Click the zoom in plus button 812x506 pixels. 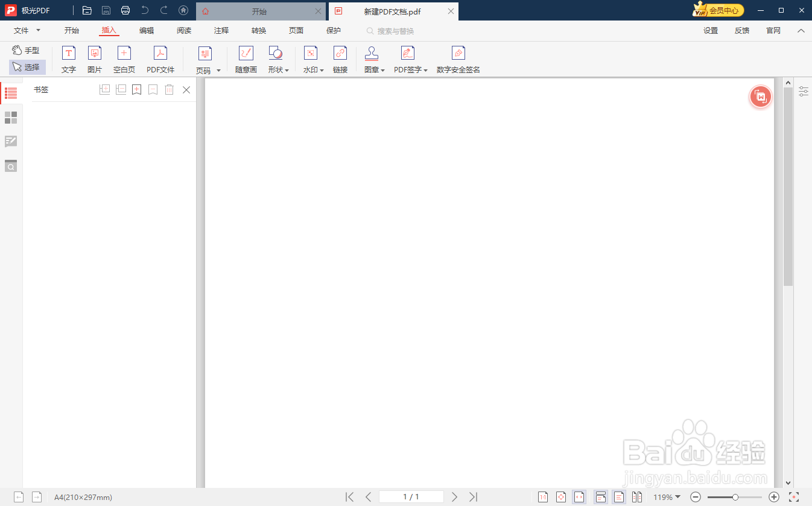(775, 497)
